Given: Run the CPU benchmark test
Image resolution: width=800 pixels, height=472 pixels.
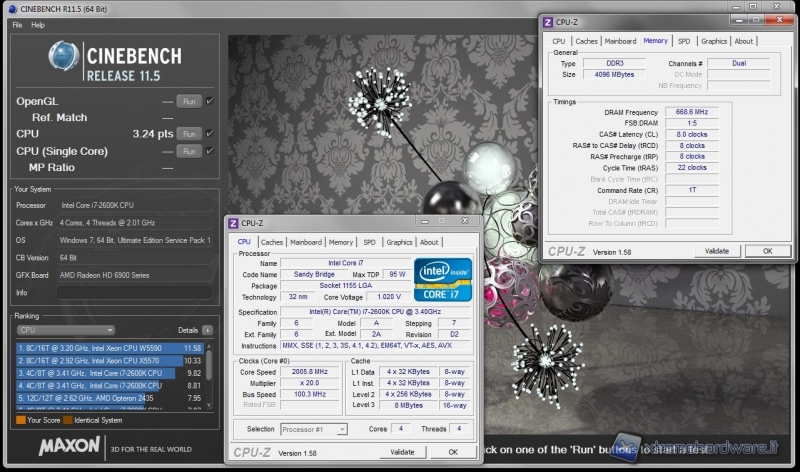Looking at the screenshot, I should (x=189, y=133).
